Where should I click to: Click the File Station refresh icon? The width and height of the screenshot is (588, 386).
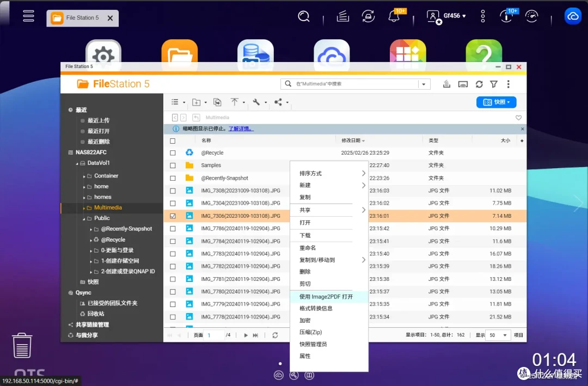point(479,84)
